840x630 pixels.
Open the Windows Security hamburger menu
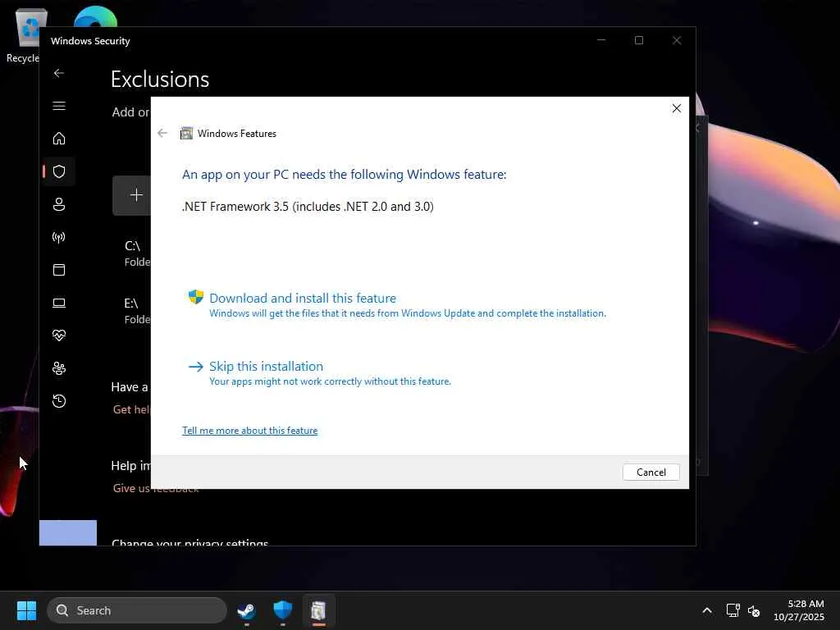[59, 106]
